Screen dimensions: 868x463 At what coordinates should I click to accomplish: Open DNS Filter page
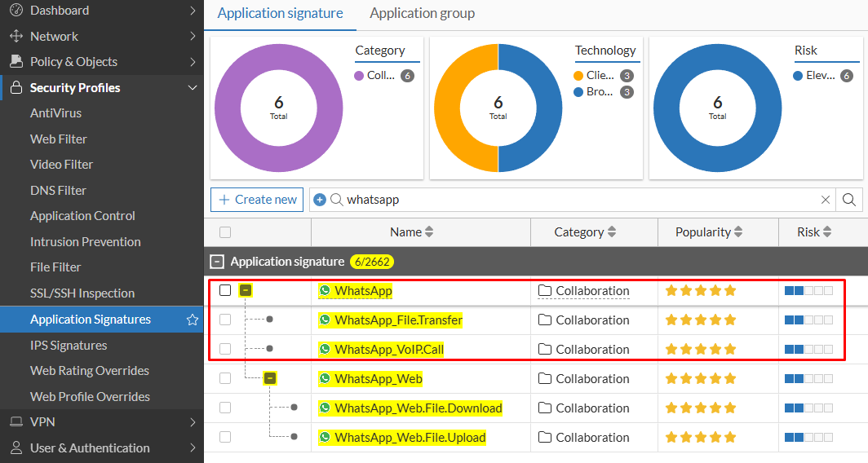click(58, 190)
